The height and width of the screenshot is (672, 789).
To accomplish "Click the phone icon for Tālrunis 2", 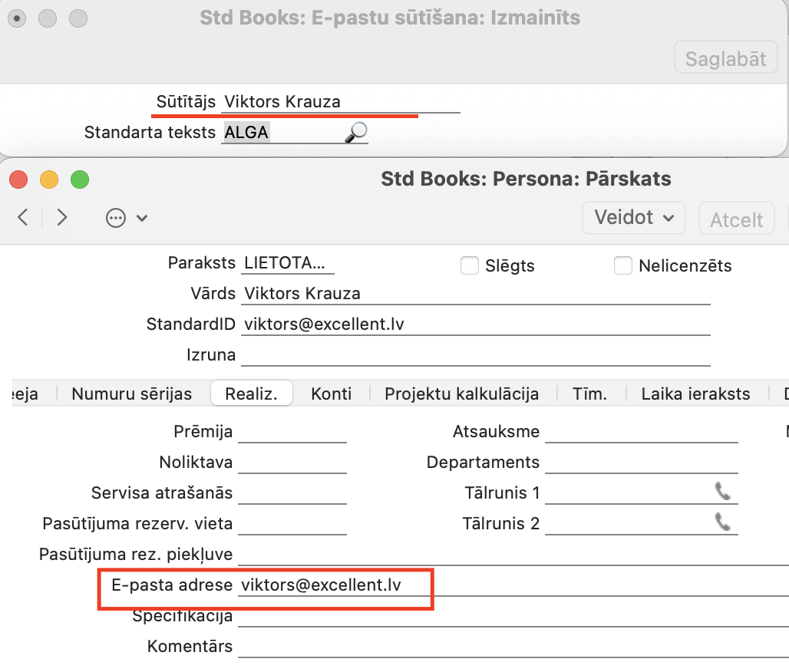I will (x=722, y=523).
